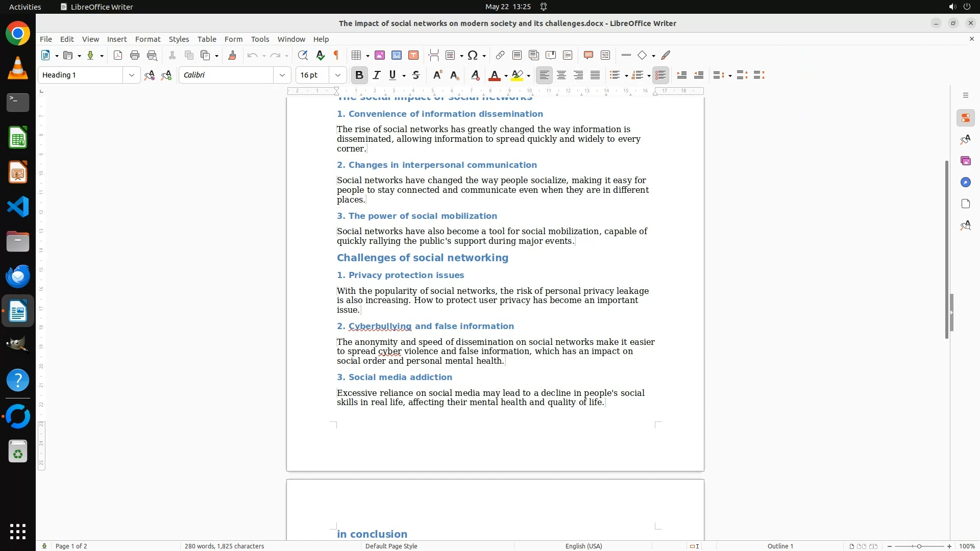This screenshot has width=980, height=551.
Task: Click the Clone Formatting paintbrush icon
Action: point(232,56)
